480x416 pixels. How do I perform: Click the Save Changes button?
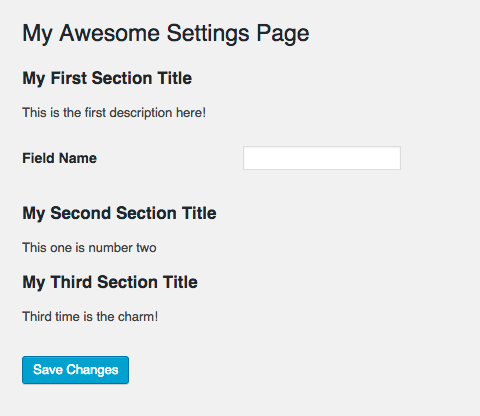click(75, 370)
